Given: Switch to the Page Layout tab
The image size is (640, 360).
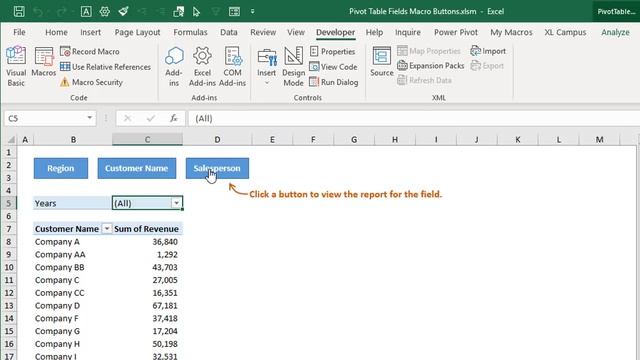Looking at the screenshot, I should point(137,32).
